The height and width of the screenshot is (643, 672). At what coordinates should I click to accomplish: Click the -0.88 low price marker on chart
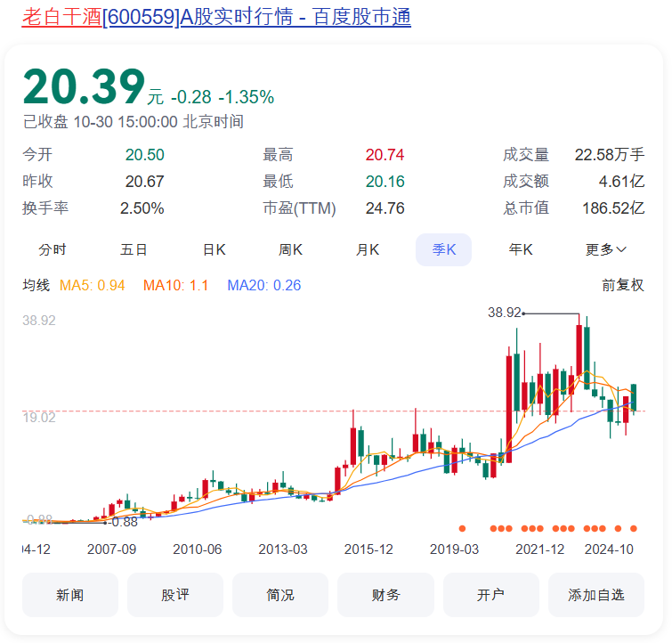123,522
